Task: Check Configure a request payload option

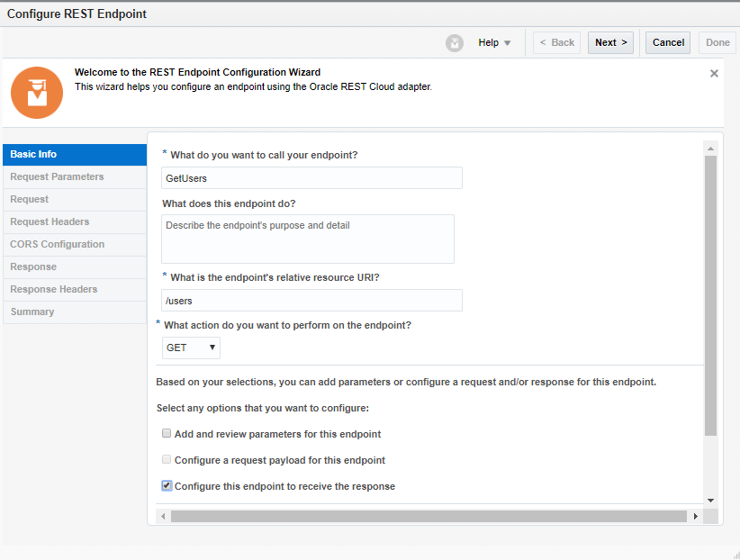Action: click(167, 460)
